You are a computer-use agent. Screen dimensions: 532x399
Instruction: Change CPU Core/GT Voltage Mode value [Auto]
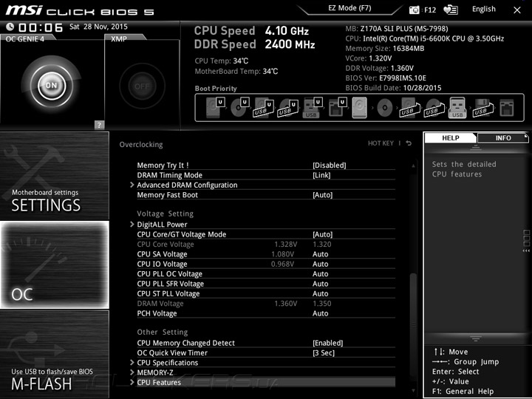tap(322, 234)
